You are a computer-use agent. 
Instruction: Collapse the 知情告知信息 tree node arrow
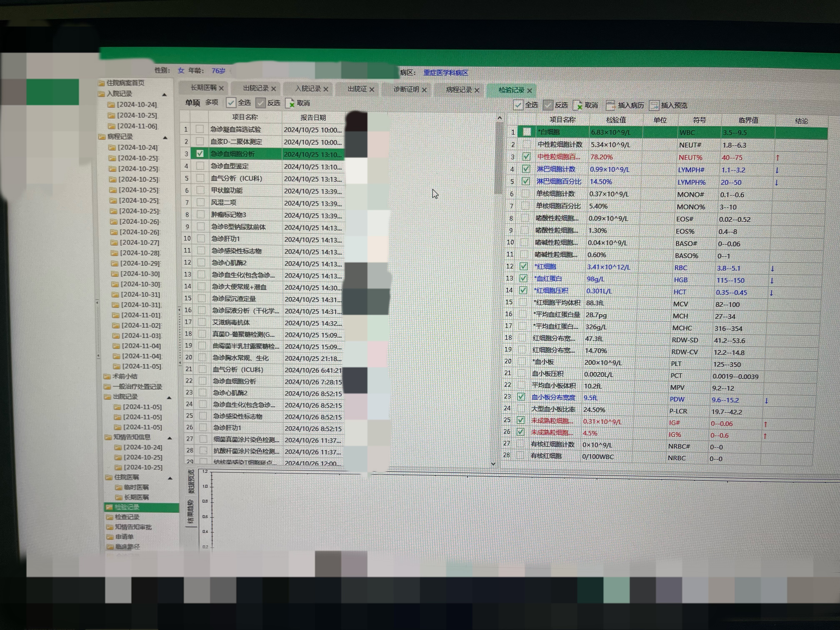[170, 438]
